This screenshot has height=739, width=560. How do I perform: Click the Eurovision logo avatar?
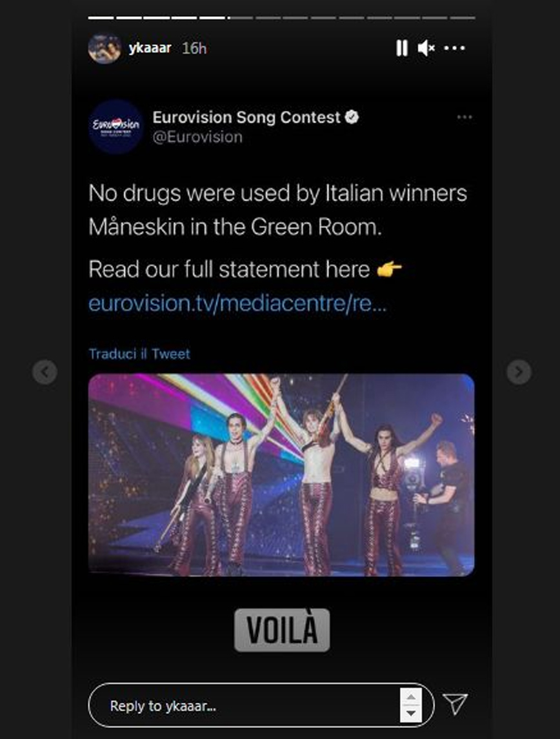(x=116, y=127)
